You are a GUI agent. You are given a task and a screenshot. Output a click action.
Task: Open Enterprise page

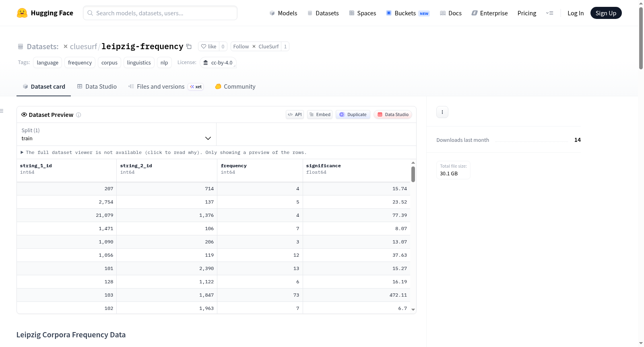pyautogui.click(x=489, y=13)
